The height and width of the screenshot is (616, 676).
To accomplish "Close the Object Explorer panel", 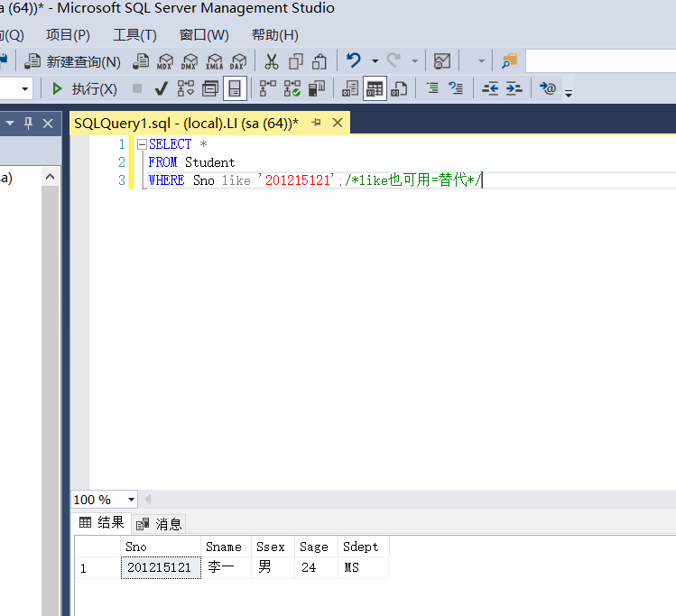I will click(48, 124).
